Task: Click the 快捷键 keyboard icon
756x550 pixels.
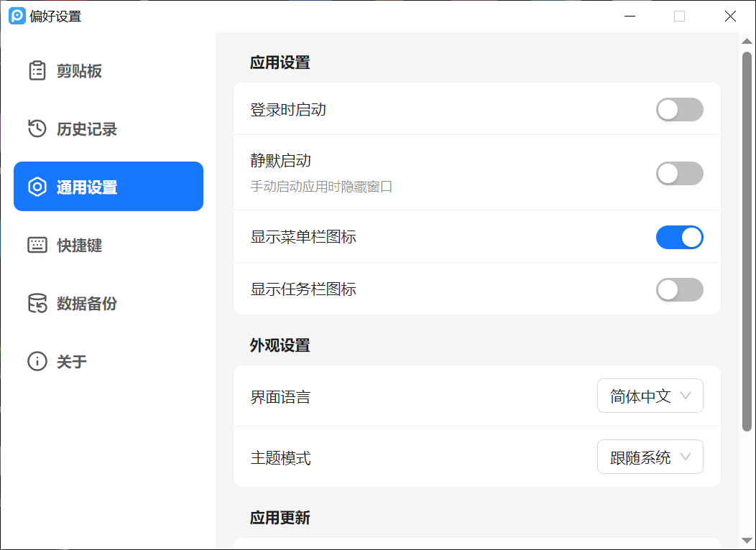Action: (37, 245)
